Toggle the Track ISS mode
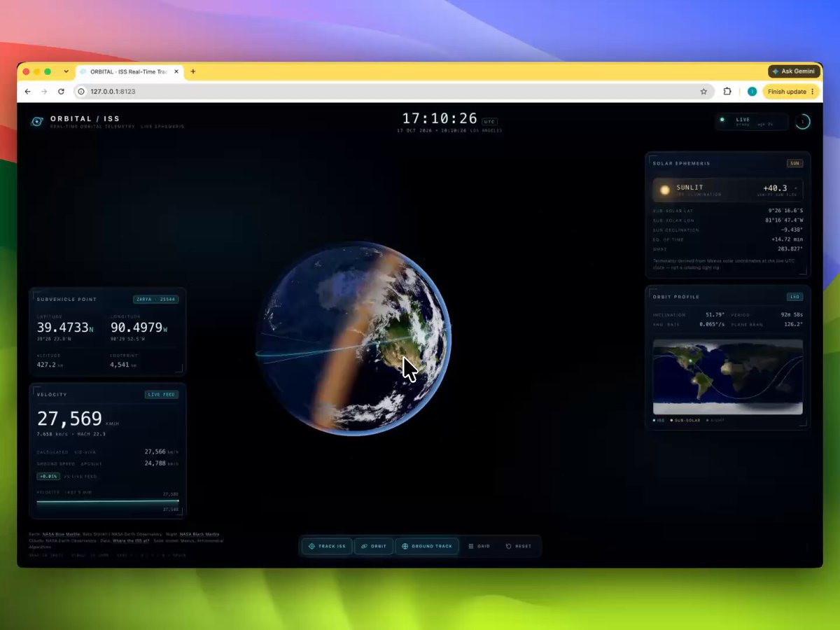This screenshot has height=630, width=840. [x=327, y=546]
